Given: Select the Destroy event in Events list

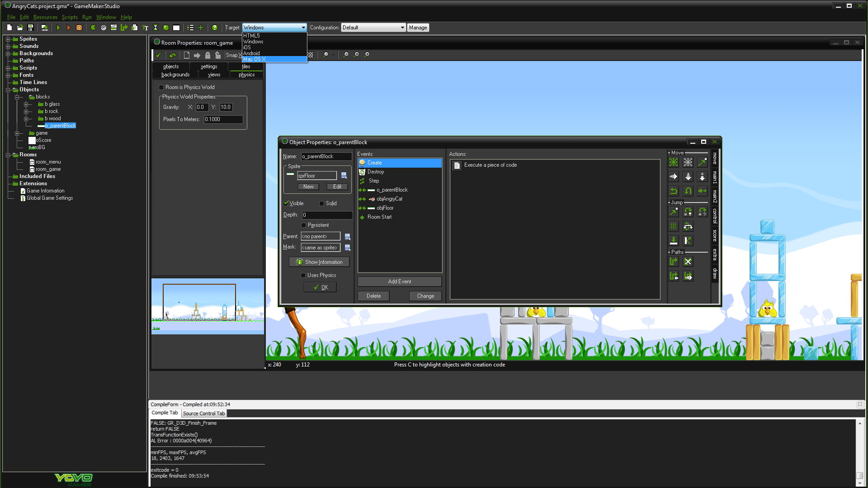Looking at the screenshot, I should (400, 172).
